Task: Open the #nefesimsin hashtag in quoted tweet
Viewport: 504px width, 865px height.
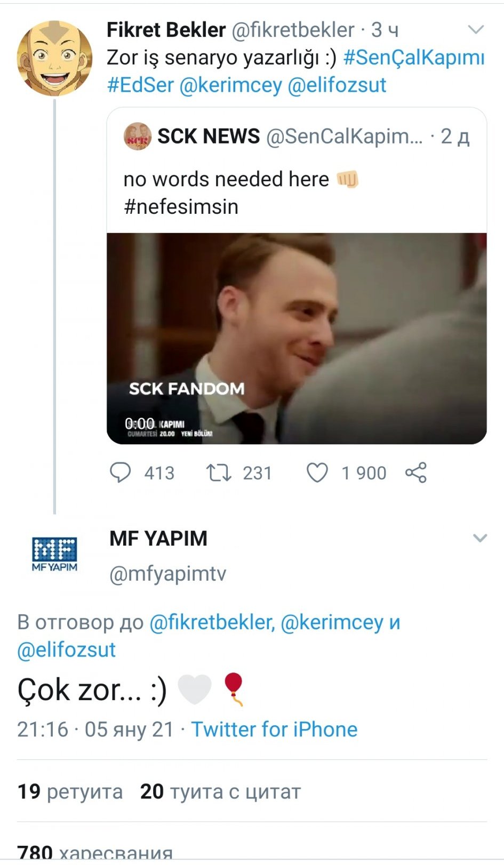Action: 181,207
